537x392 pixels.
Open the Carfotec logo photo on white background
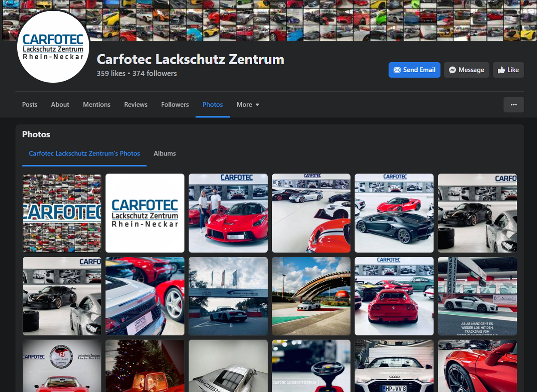(x=145, y=213)
